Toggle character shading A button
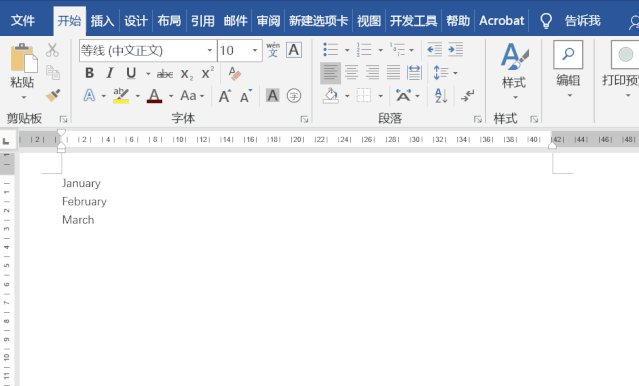Viewport: 639px width, 386px height. point(273,96)
